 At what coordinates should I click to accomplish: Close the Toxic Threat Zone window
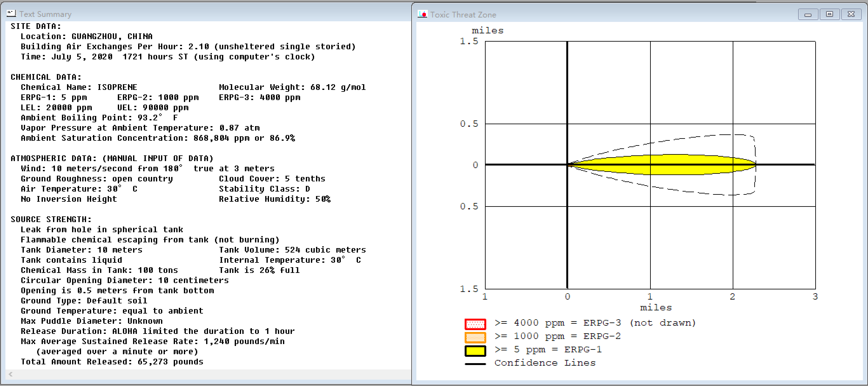point(851,14)
